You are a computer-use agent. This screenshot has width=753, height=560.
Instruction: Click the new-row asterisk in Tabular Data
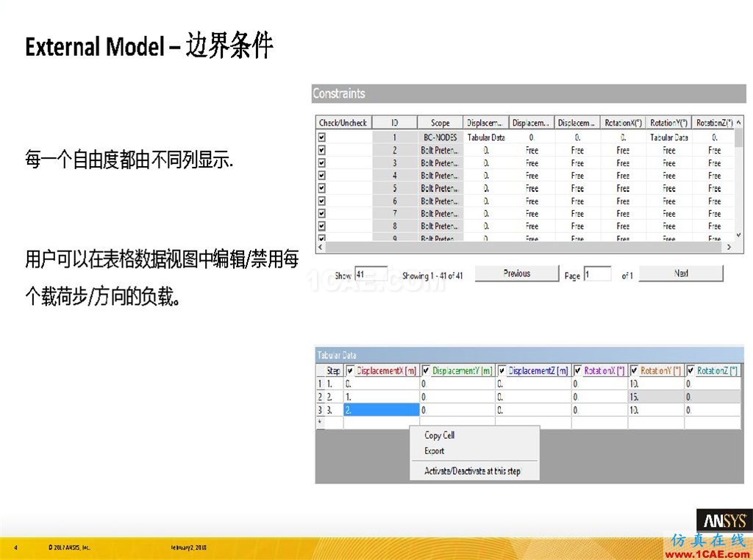point(321,423)
